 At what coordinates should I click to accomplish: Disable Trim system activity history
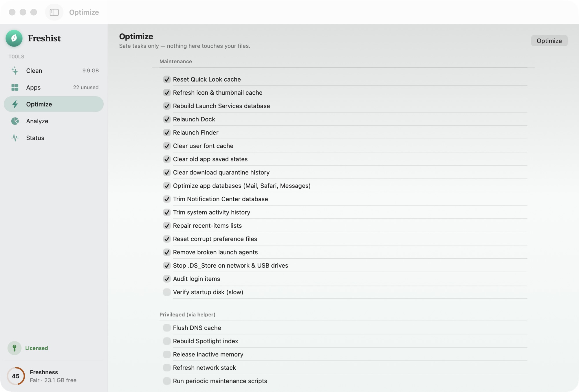click(167, 212)
